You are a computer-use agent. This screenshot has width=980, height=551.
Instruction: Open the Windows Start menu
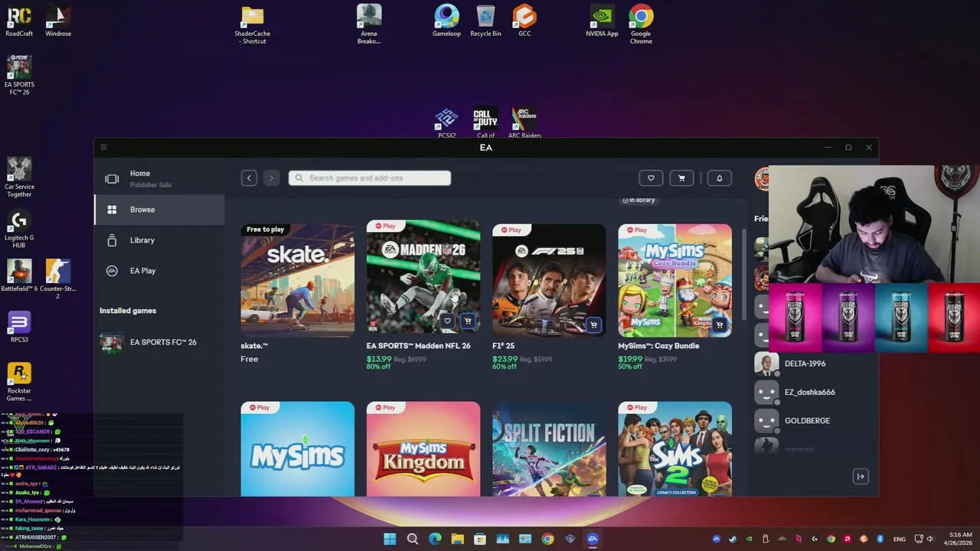pyautogui.click(x=390, y=539)
